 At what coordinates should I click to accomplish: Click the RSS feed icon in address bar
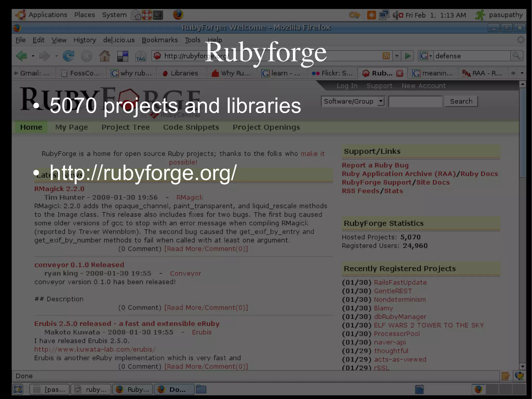pos(386,56)
